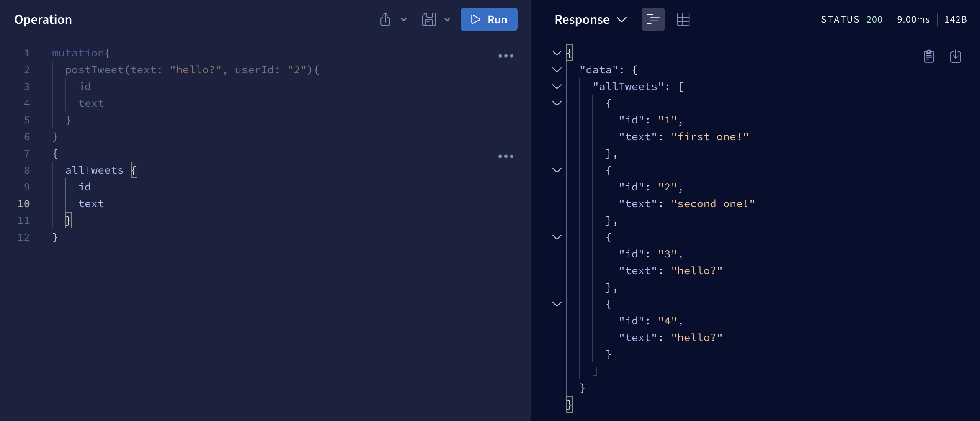Click line number 7 in the gutter
The height and width of the screenshot is (421, 980).
coord(27,154)
